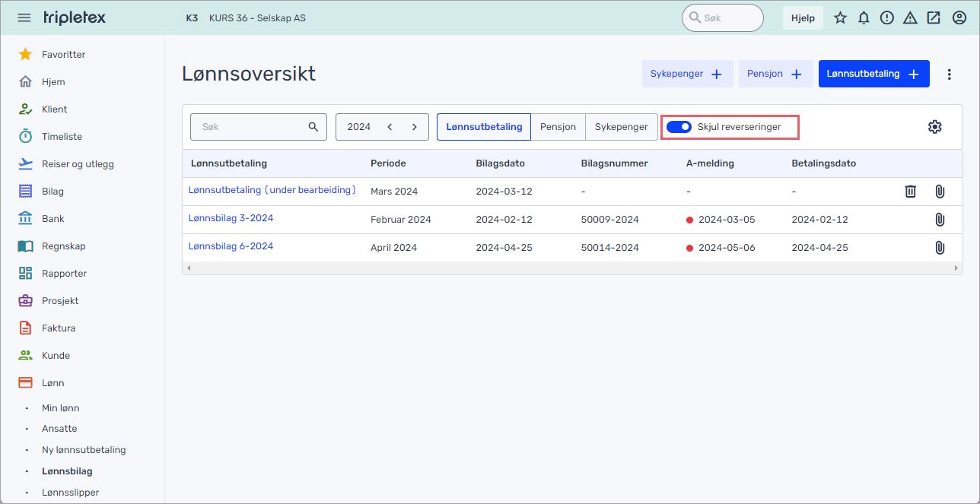Open the hamburger main menu
The width and height of the screenshot is (980, 504).
[24, 17]
